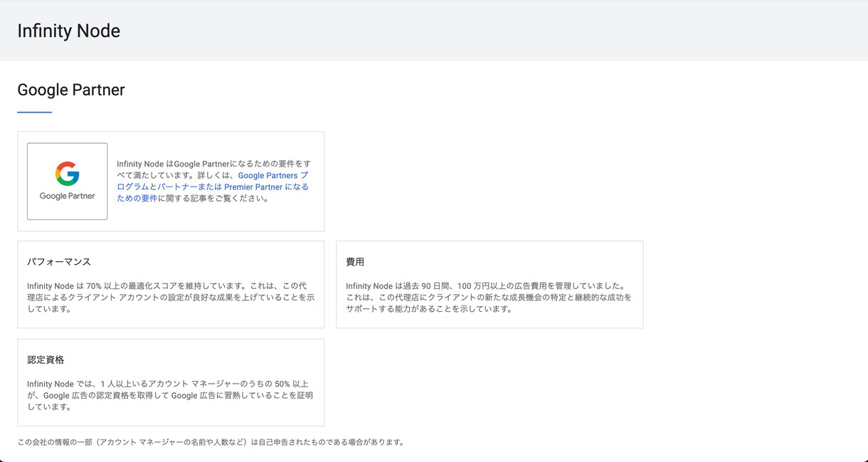The height and width of the screenshot is (462, 868).
Task: Click the 自己申告 footer disclaimer text
Action: [x=211, y=442]
